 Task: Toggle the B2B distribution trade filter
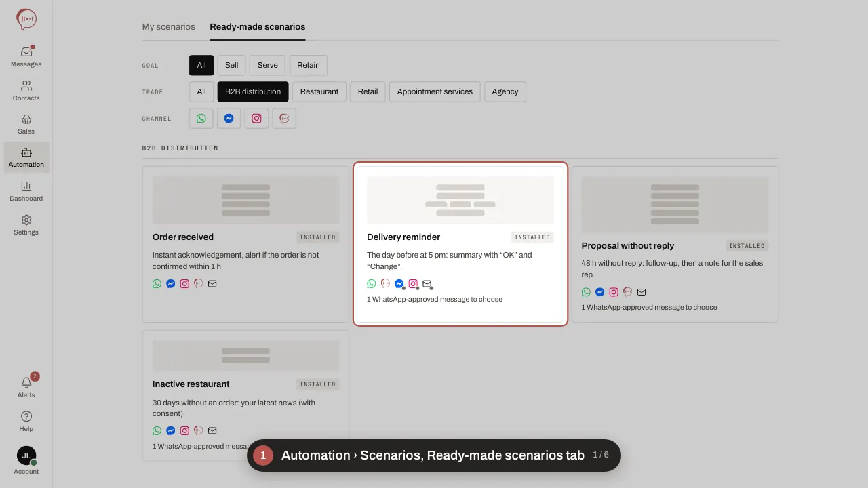tap(253, 91)
